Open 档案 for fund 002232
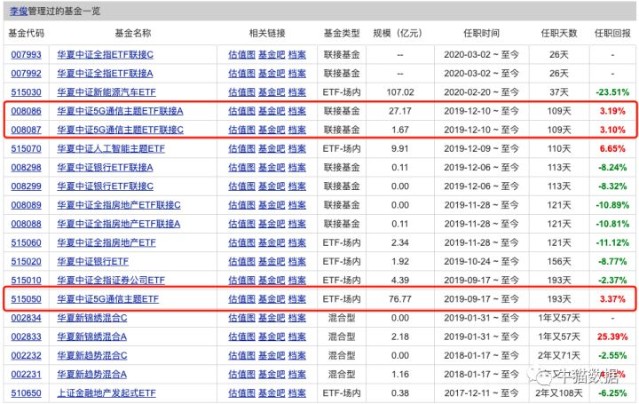Screen dimensions: 639x404 297,355
